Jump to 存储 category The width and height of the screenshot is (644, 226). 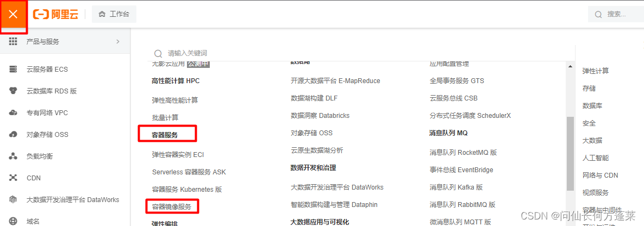tap(589, 89)
